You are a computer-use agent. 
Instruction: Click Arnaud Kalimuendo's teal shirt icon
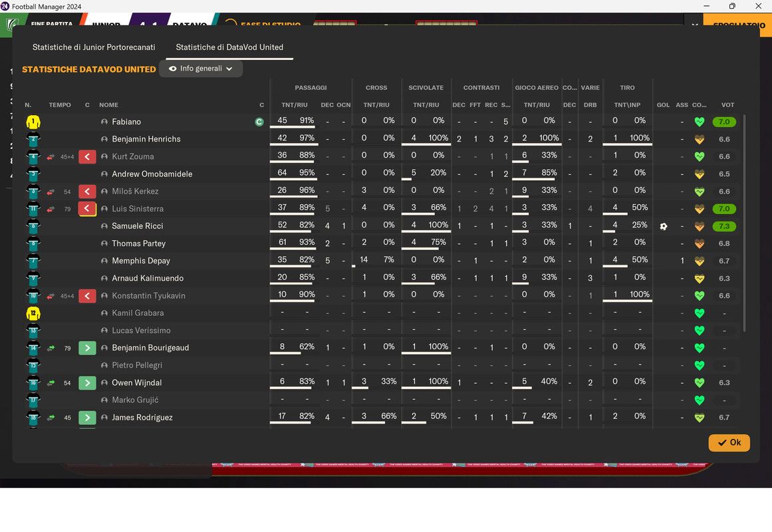tap(33, 279)
